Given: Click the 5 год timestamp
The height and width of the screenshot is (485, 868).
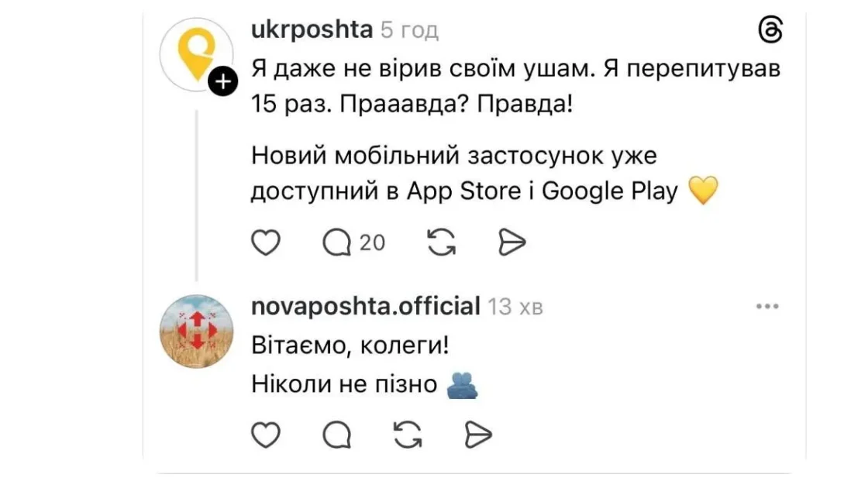Looking at the screenshot, I should [410, 30].
